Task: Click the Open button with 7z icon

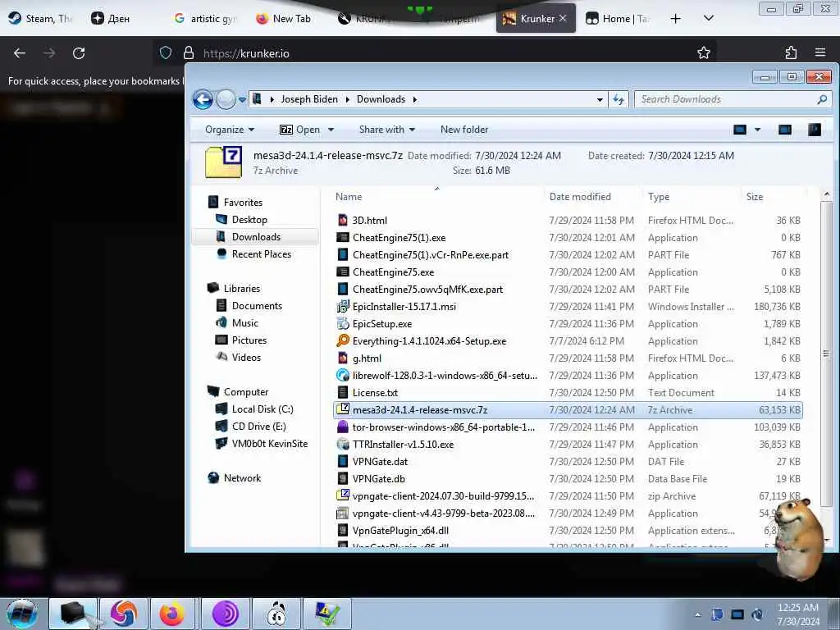Action: pos(300,130)
